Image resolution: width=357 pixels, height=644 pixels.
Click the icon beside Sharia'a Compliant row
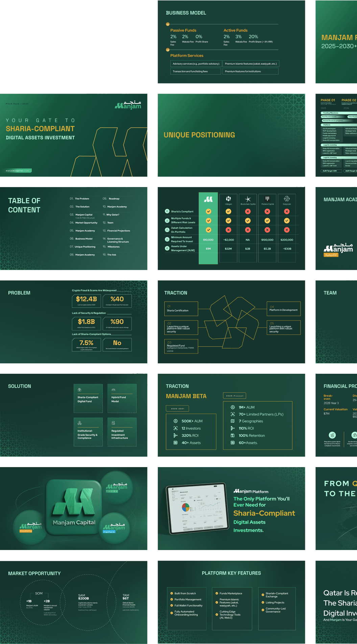pos(167,211)
